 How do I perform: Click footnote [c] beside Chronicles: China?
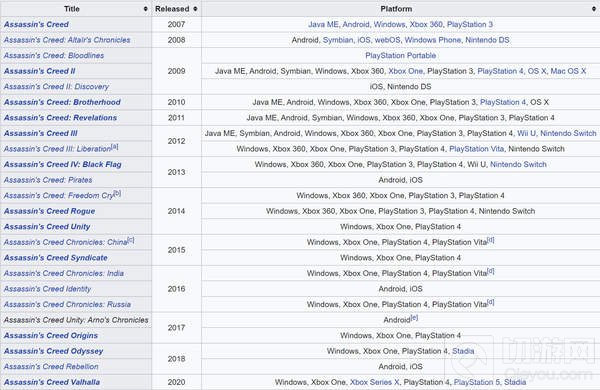pyautogui.click(x=131, y=240)
